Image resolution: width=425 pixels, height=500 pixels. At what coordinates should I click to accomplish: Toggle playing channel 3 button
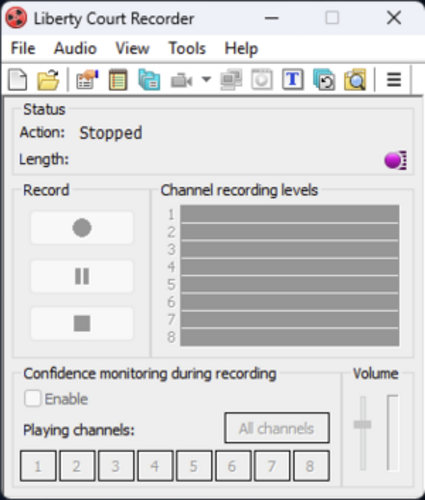tap(116, 466)
